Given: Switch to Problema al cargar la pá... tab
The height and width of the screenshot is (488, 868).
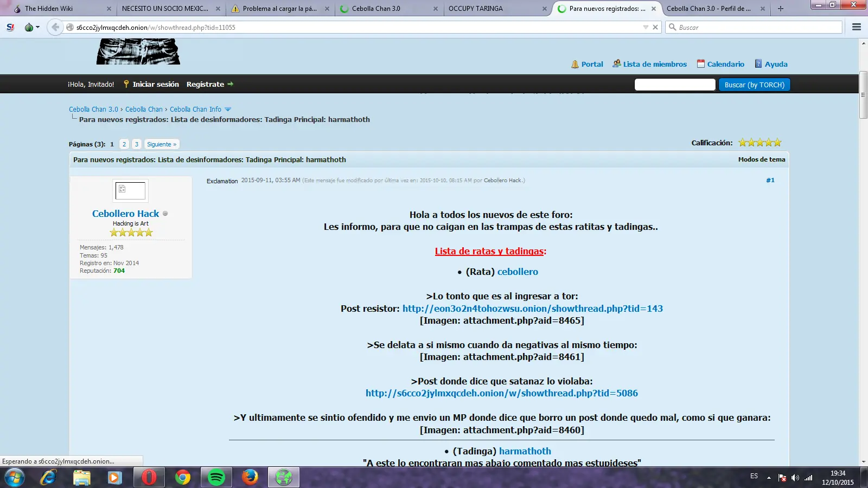Looking at the screenshot, I should pyautogui.click(x=280, y=9).
